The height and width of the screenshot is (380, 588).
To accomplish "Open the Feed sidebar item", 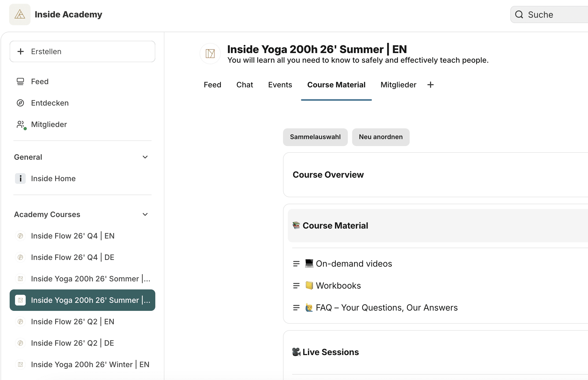I will tap(40, 81).
